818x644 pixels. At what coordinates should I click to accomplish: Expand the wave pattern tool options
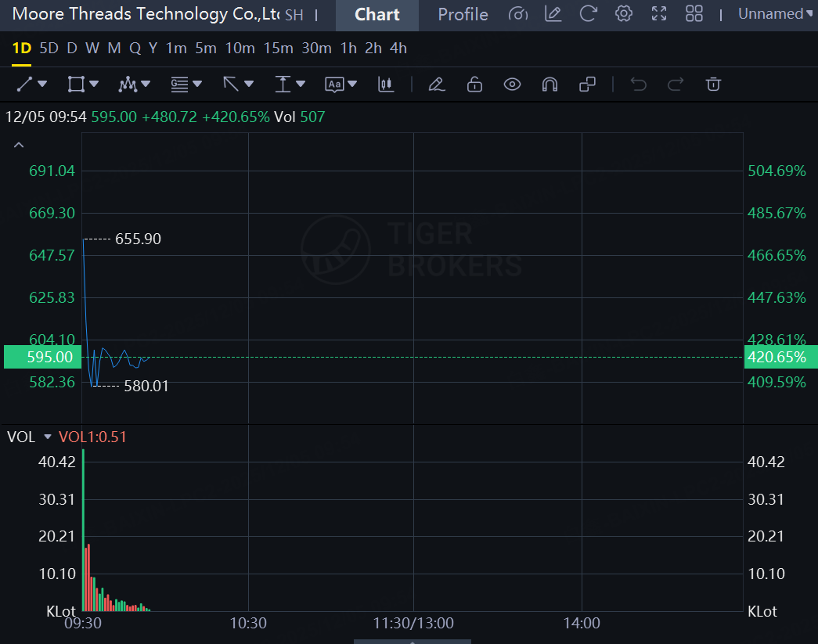coord(146,84)
